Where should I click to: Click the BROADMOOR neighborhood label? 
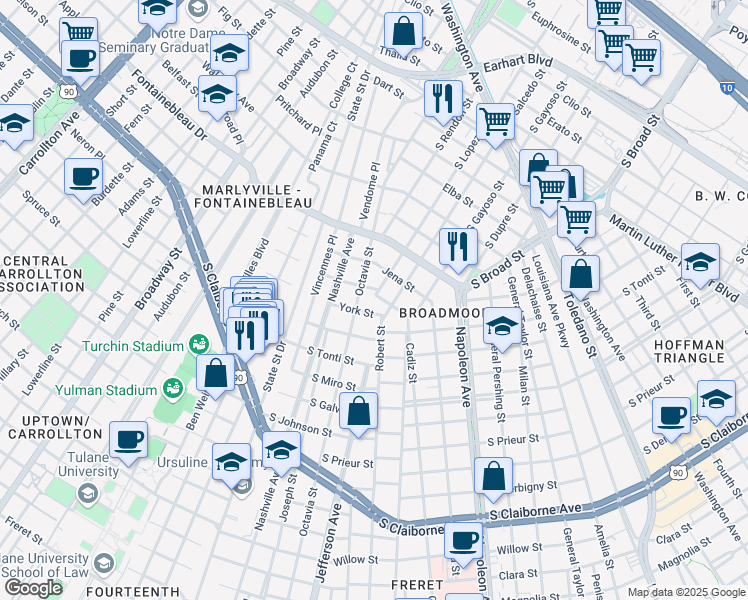click(442, 313)
